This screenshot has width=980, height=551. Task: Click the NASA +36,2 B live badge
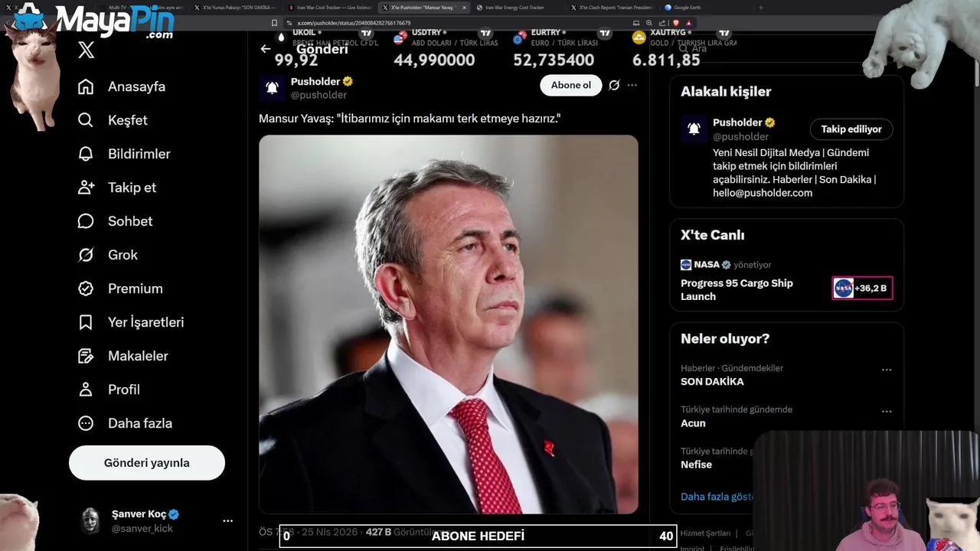pos(862,289)
